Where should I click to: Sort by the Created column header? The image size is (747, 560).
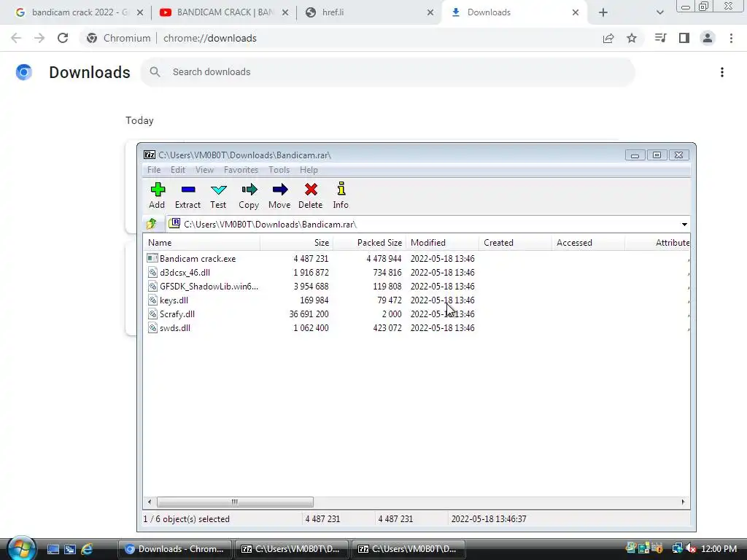515,242
